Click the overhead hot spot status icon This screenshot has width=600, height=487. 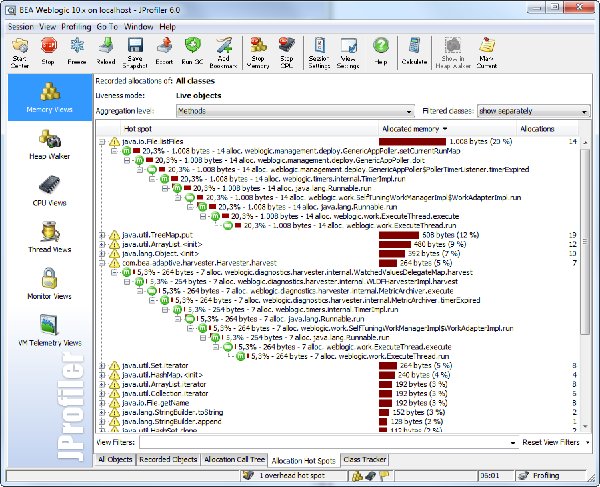(249, 476)
